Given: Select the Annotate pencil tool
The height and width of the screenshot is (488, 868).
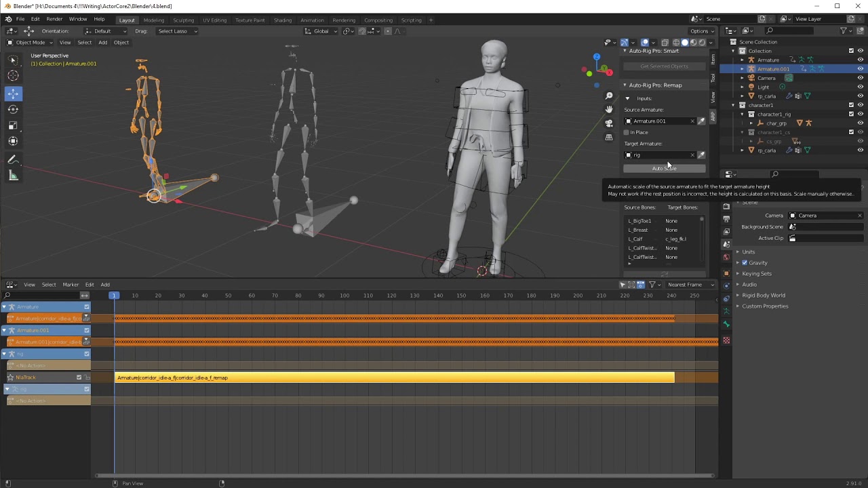Looking at the screenshot, I should click(x=13, y=160).
